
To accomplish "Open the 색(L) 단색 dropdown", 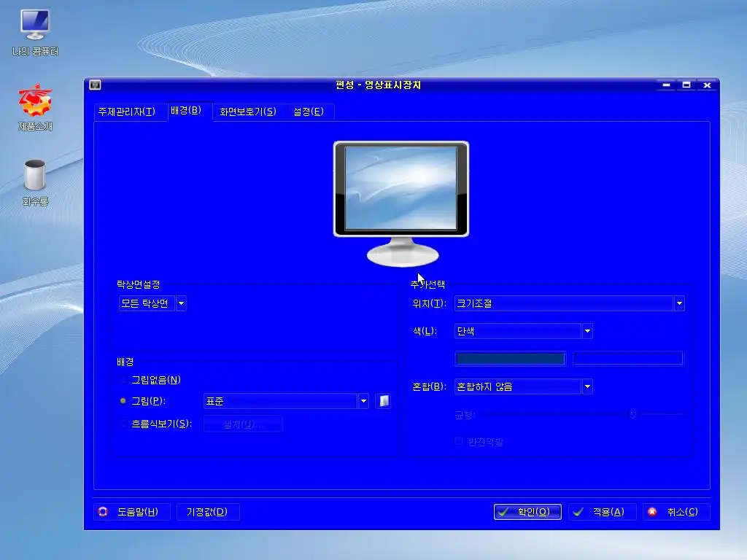I will tap(524, 331).
